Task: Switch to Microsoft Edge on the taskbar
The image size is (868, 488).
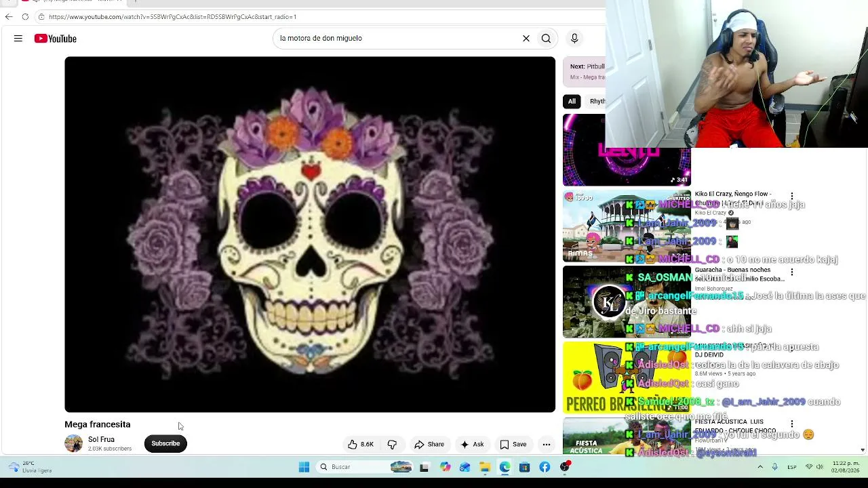Action: [505, 467]
